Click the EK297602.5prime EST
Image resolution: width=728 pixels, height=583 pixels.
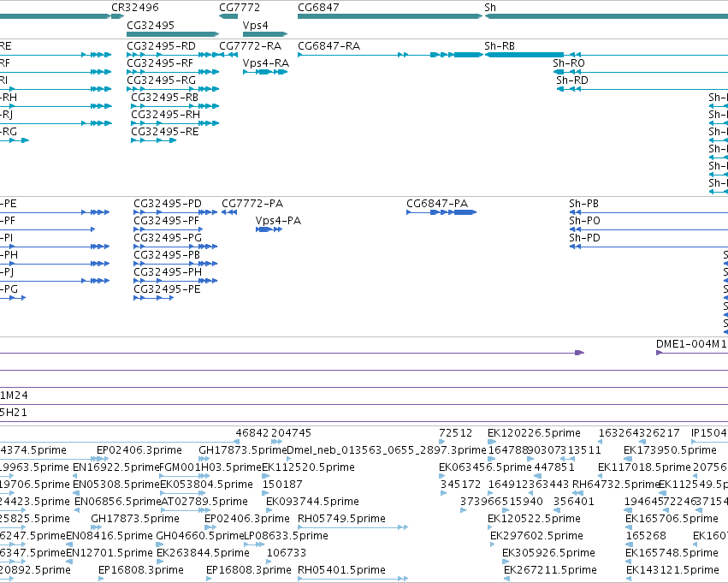pyautogui.click(x=536, y=536)
